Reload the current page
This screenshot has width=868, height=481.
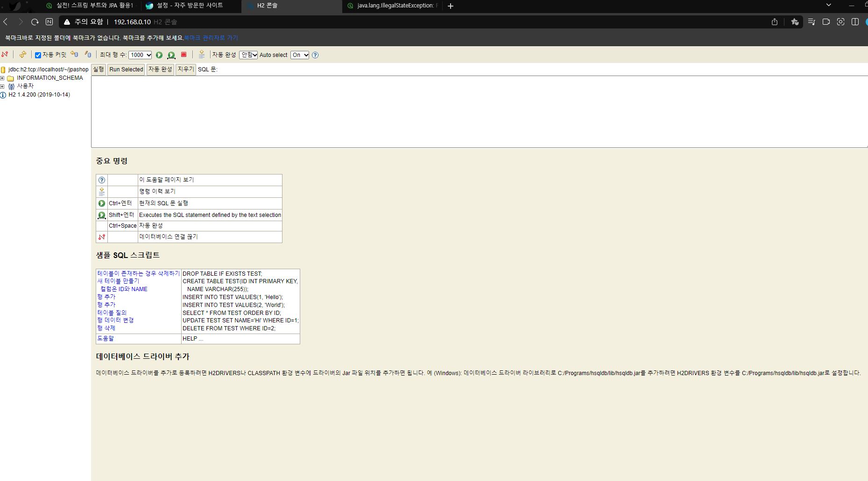[x=35, y=22]
